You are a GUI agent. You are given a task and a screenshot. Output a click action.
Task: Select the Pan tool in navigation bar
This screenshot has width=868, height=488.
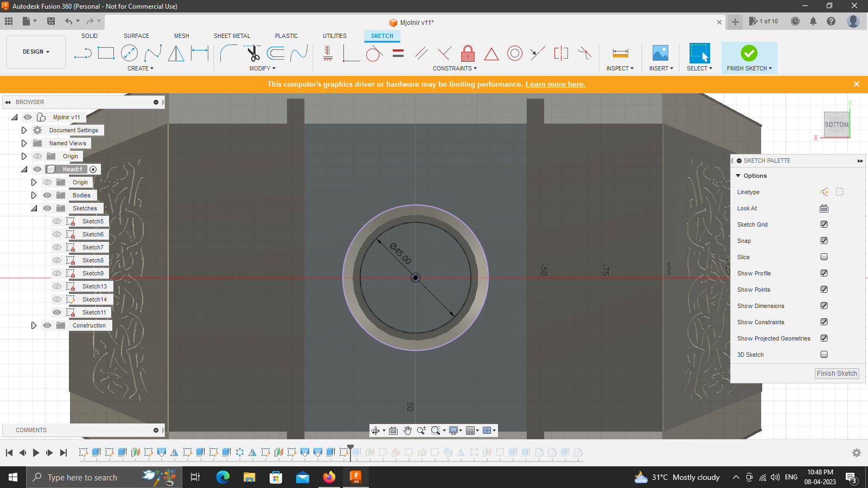click(x=407, y=430)
